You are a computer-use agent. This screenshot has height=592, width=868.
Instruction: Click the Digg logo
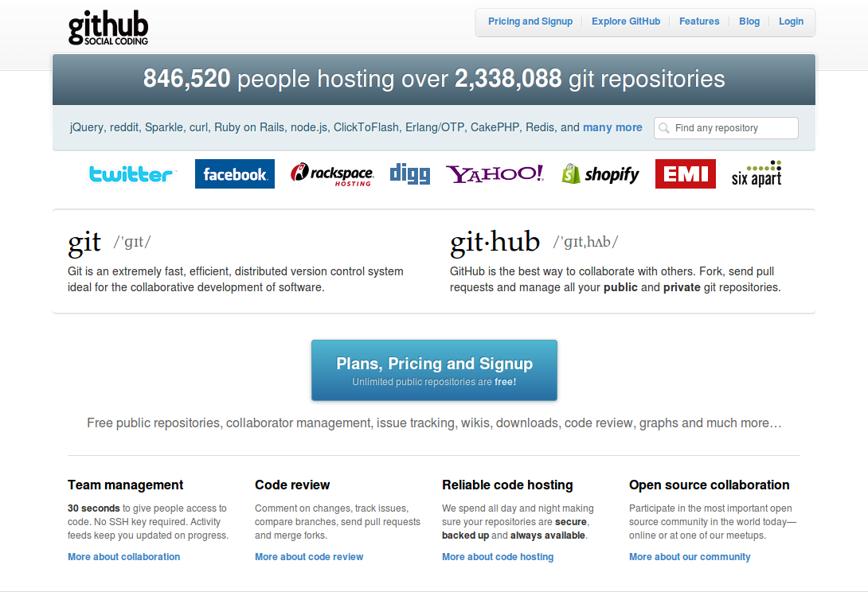(x=409, y=173)
